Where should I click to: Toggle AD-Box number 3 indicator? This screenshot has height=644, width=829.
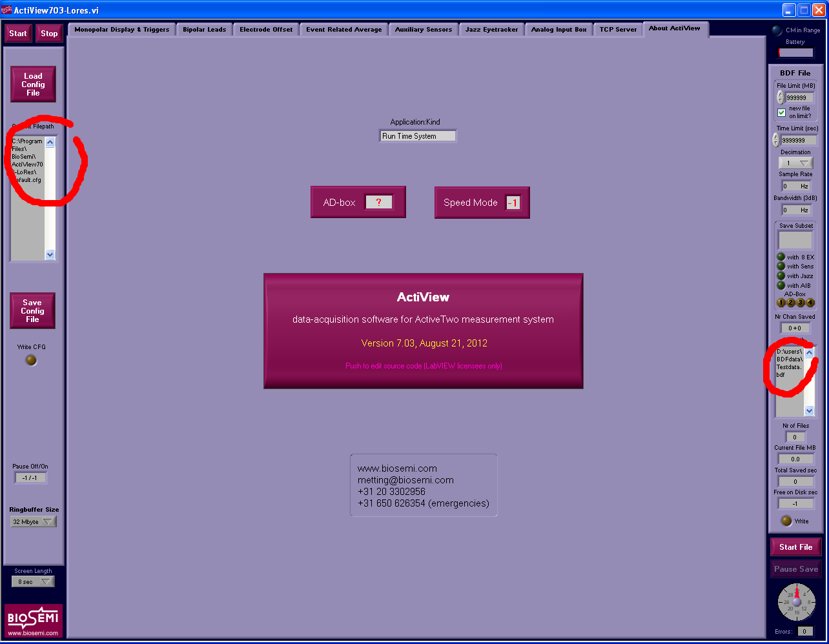tap(801, 302)
